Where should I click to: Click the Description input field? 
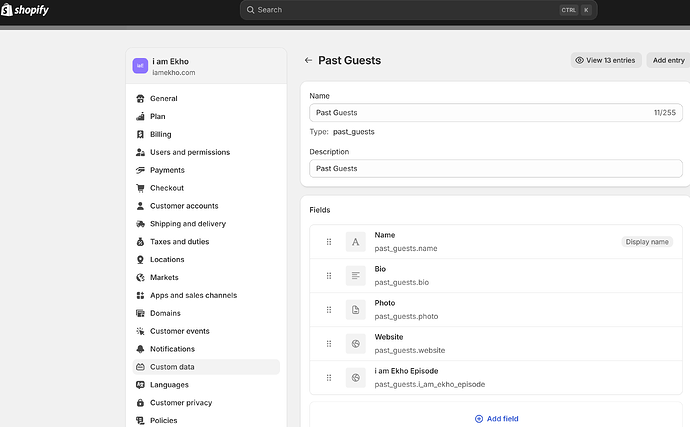click(x=495, y=168)
